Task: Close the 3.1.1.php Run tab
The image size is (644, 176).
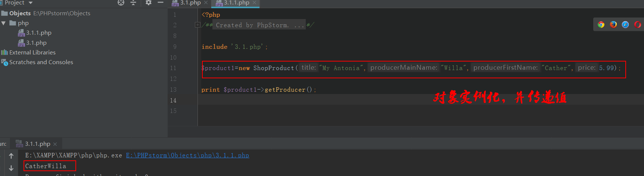Action: pos(55,144)
